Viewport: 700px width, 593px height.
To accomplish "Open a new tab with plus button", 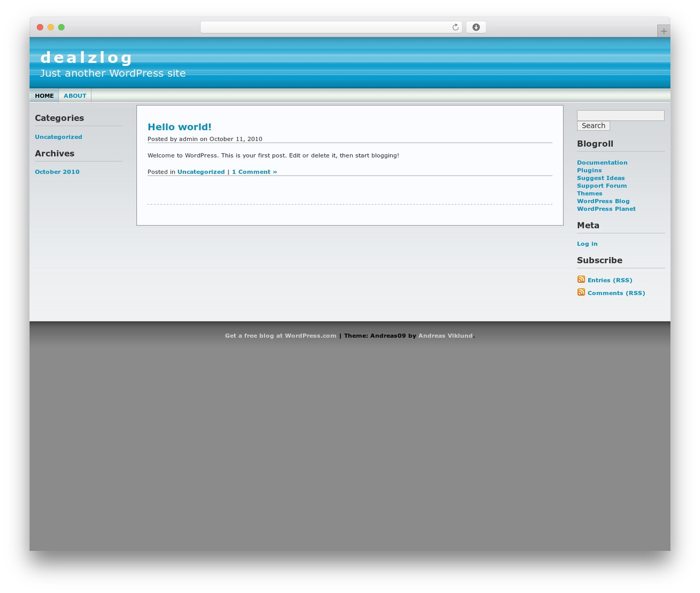I will click(x=663, y=31).
